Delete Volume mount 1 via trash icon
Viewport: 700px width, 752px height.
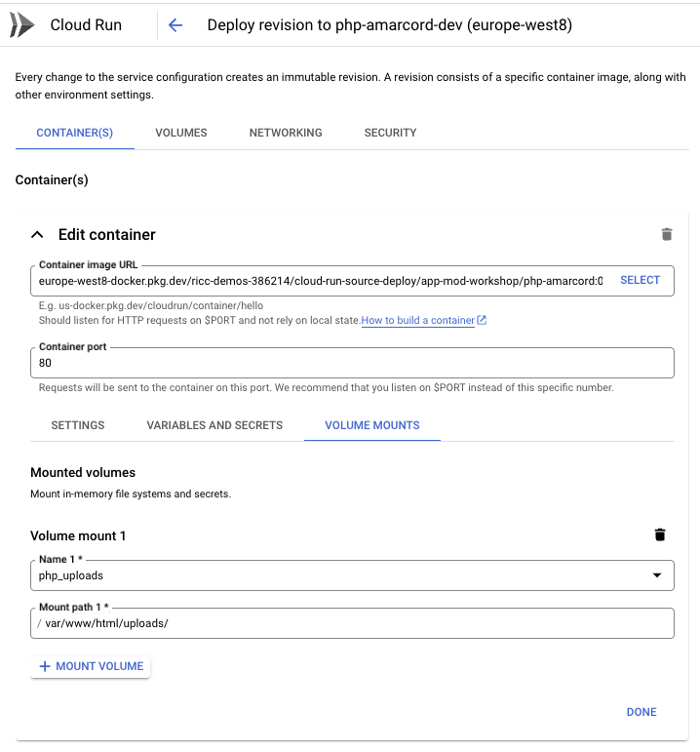click(x=660, y=534)
